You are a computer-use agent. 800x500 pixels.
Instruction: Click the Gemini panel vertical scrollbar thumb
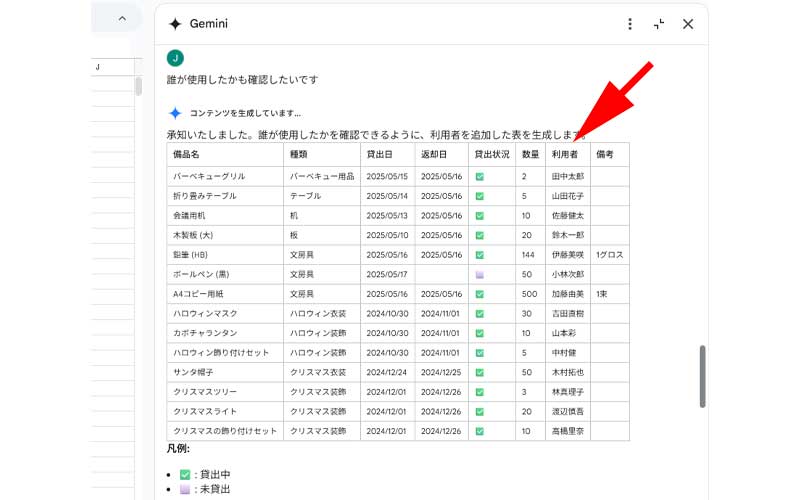pos(702,376)
